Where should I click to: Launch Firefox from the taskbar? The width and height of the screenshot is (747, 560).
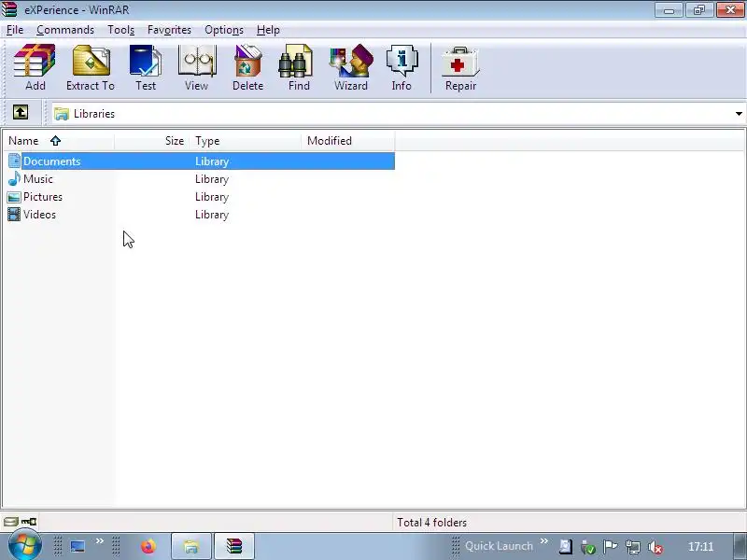point(148,546)
